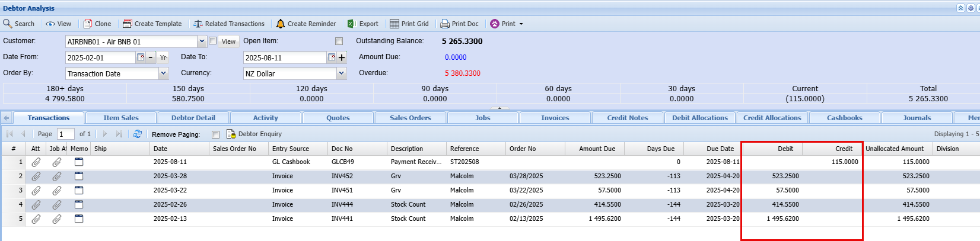Export data using the Excel icon
Image resolution: width=980 pixels, height=241 pixels.
point(352,24)
